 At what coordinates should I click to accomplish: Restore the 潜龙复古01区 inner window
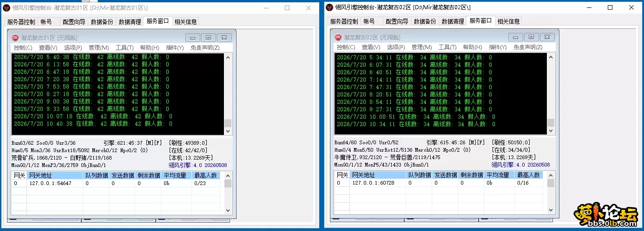[208, 38]
